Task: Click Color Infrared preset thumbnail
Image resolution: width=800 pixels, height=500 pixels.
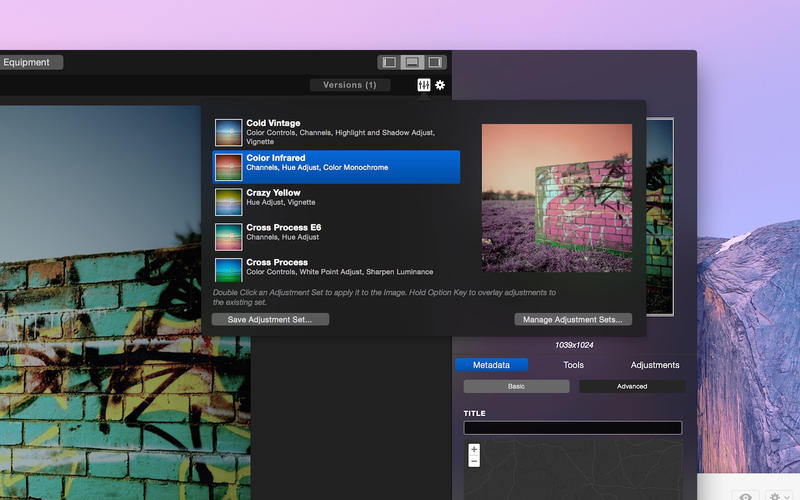Action: pyautogui.click(x=228, y=167)
